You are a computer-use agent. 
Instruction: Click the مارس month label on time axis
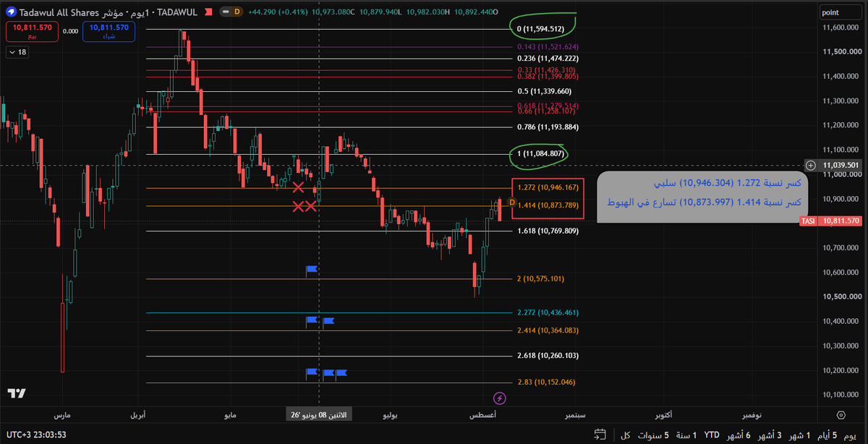click(x=62, y=416)
